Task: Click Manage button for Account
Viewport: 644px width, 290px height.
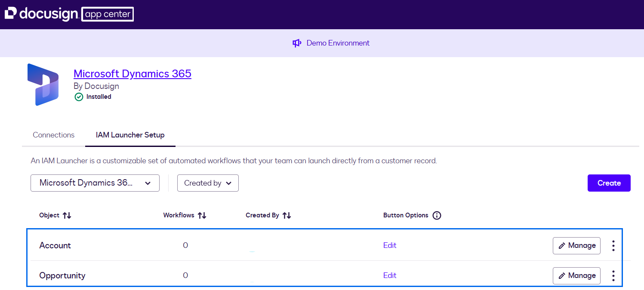Action: (x=576, y=246)
